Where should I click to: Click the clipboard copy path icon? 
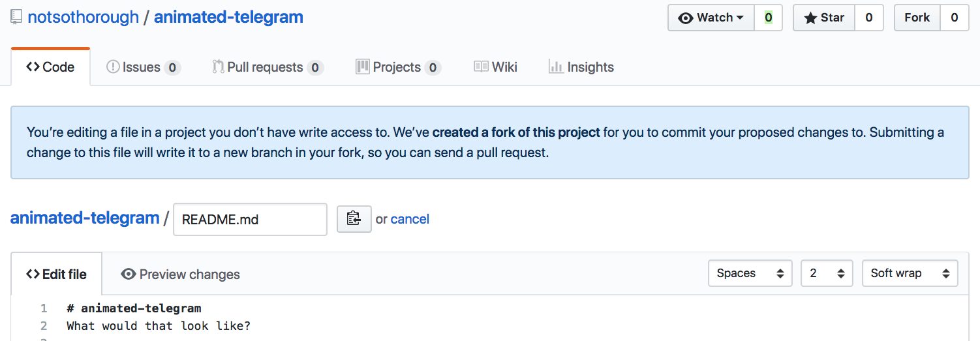354,219
